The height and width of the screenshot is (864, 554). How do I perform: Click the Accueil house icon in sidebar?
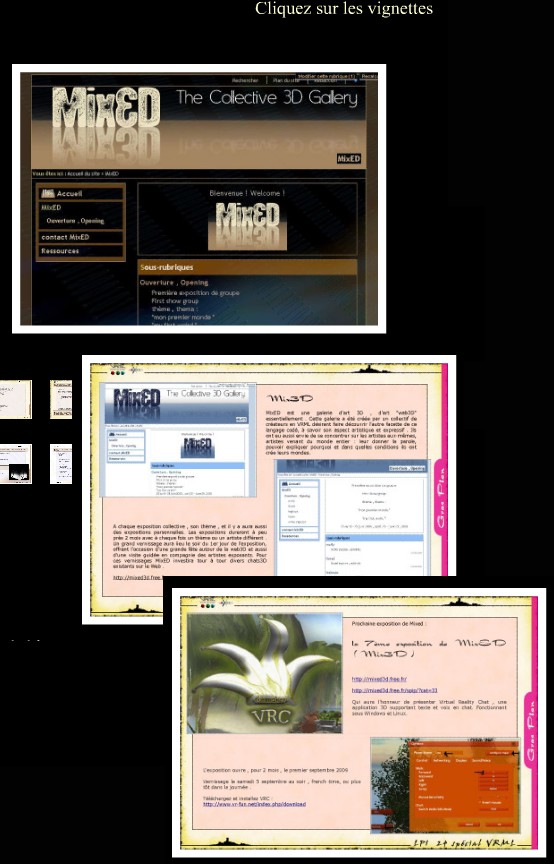[x=48, y=193]
